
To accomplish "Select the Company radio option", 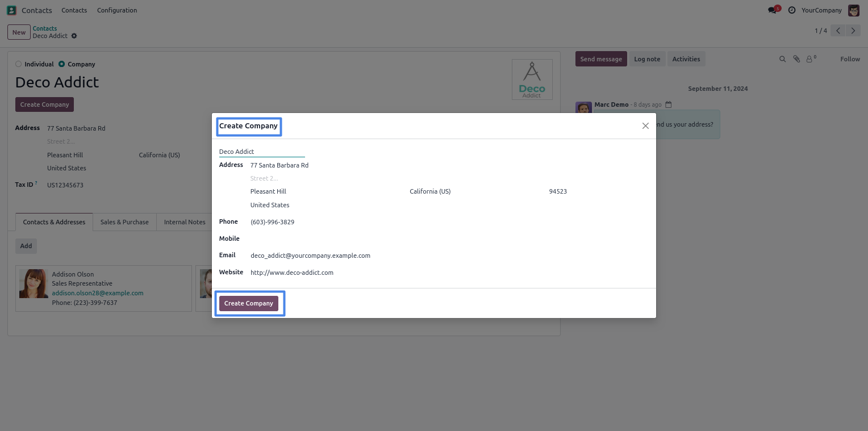I will [x=61, y=64].
